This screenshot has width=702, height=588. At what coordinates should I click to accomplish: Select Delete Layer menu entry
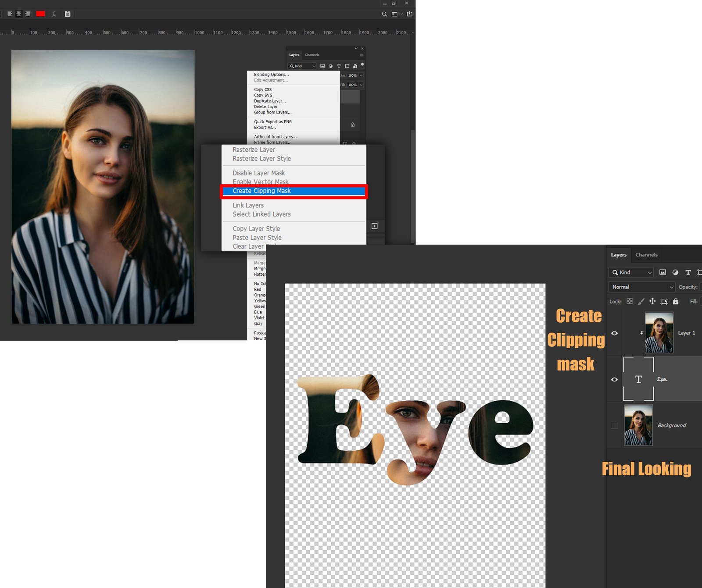tap(265, 107)
